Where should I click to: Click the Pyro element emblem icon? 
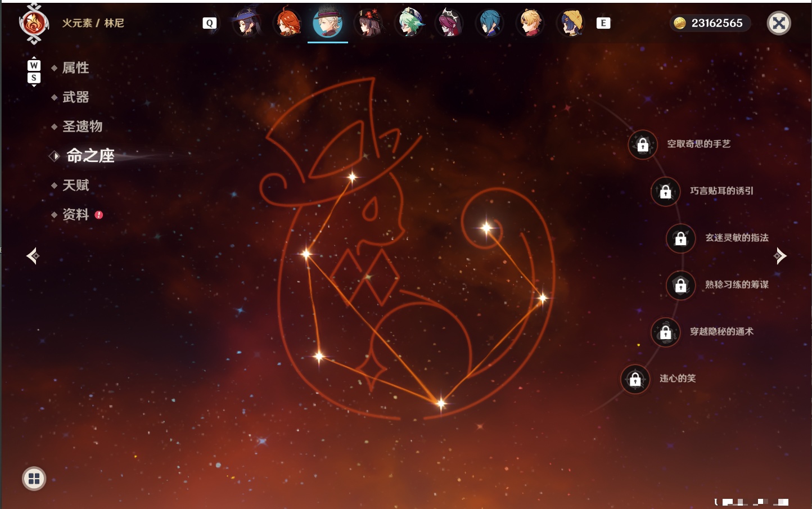(34, 24)
